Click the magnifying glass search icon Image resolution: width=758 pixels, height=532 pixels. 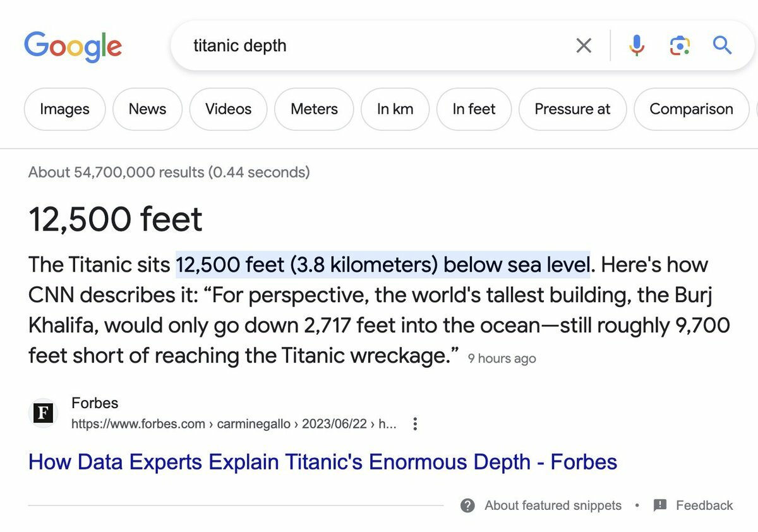point(722,45)
